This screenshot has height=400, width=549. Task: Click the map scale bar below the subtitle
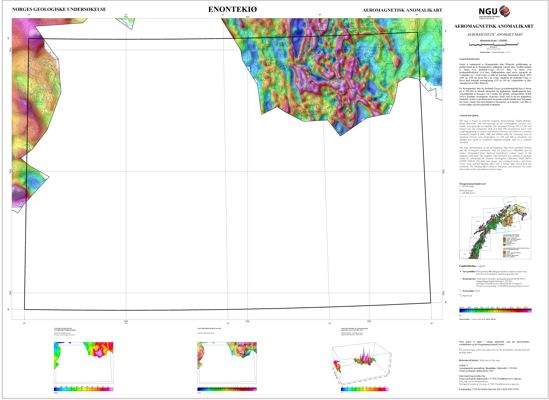click(x=494, y=44)
